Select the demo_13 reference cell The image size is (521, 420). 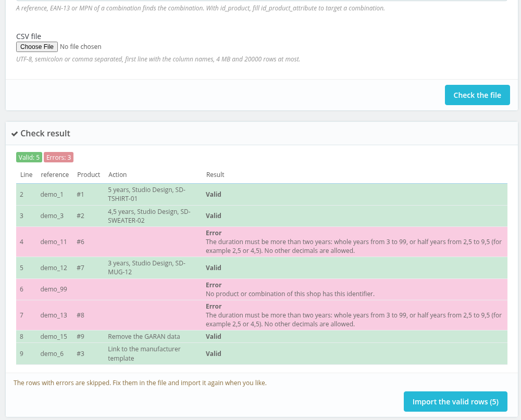click(x=54, y=315)
